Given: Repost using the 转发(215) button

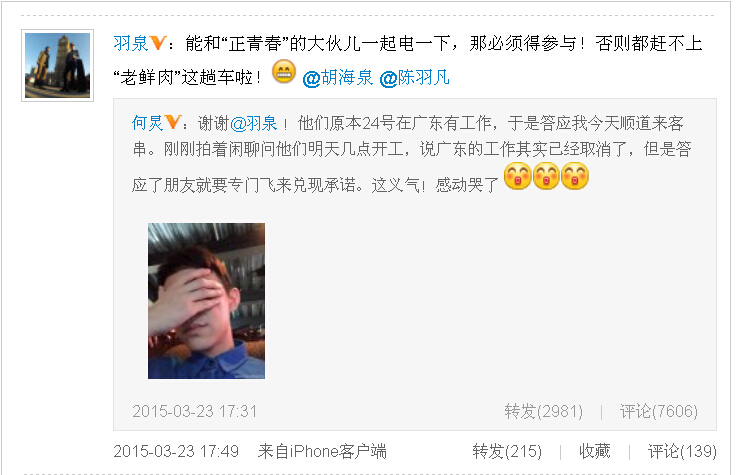Looking at the screenshot, I should tap(507, 451).
